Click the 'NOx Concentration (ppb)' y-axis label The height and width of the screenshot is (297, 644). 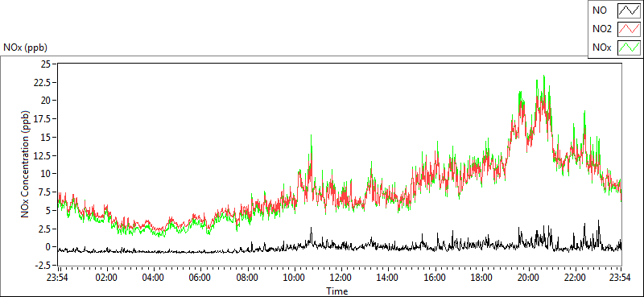click(26, 164)
